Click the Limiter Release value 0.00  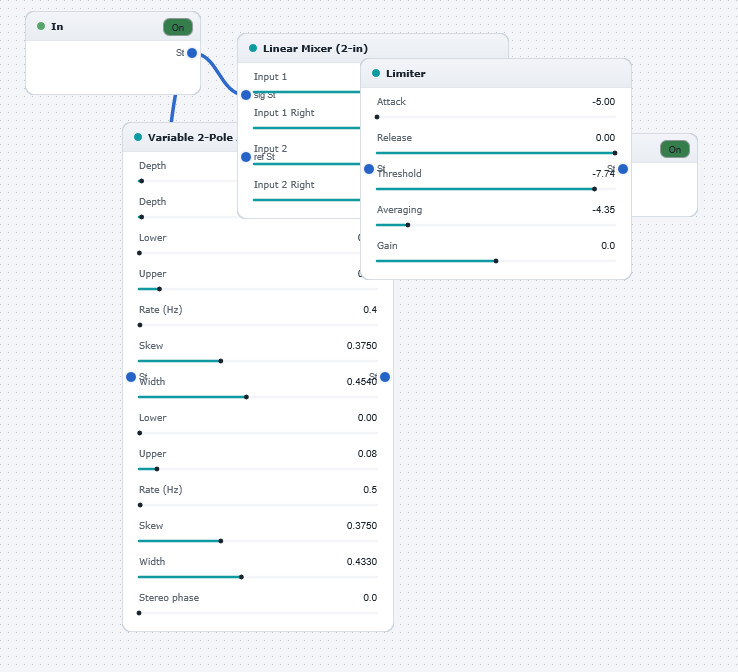click(605, 137)
